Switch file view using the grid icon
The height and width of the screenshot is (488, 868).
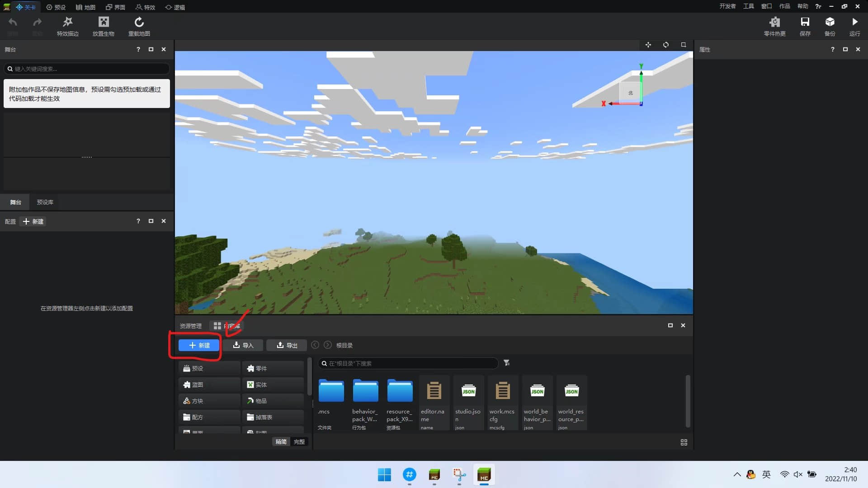click(x=684, y=442)
